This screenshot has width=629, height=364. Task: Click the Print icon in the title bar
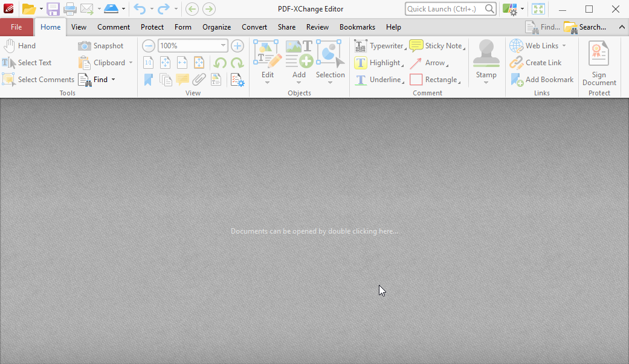70,9
